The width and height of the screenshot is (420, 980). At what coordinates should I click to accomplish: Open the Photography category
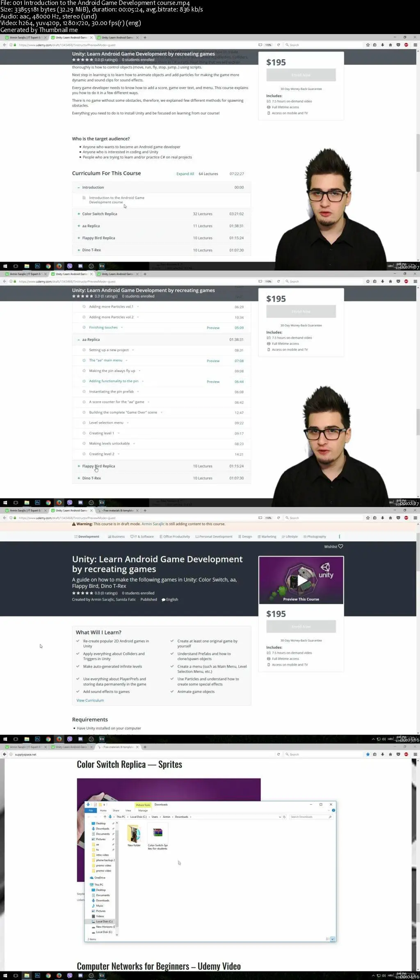click(x=315, y=537)
